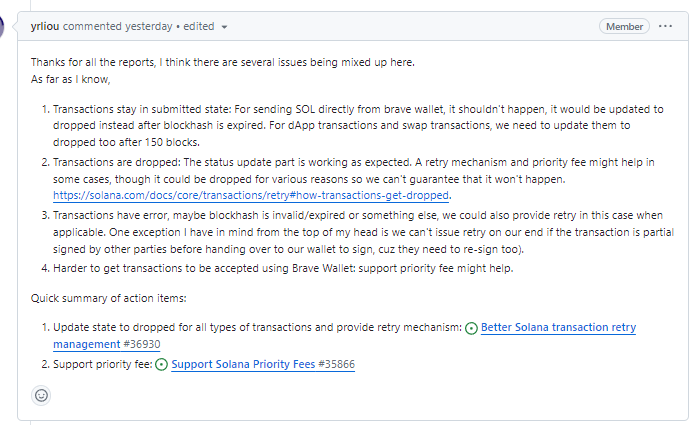Open "Better Solana transaction retry management" issue
Image resolution: width=692 pixels, height=425 pixels.
[x=558, y=328]
